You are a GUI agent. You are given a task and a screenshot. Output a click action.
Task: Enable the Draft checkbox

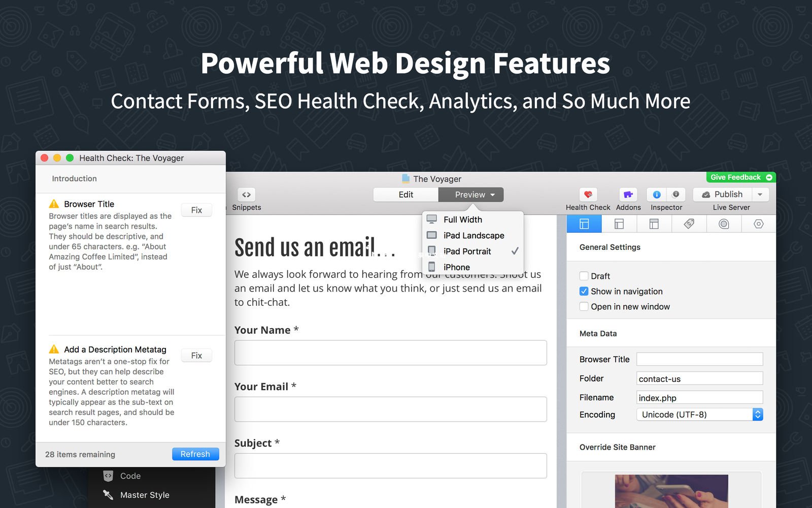click(584, 276)
